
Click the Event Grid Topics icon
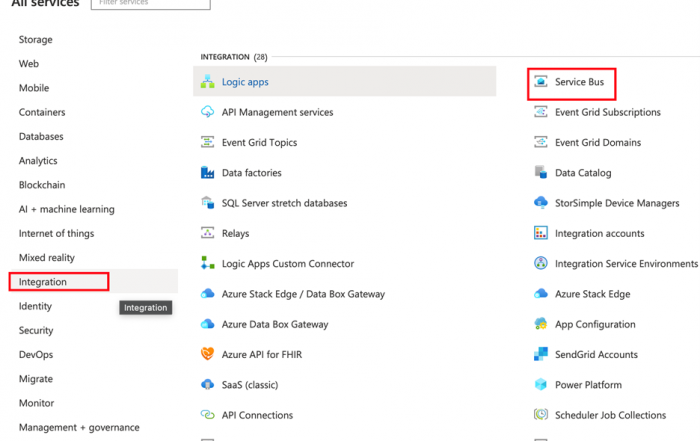207,142
